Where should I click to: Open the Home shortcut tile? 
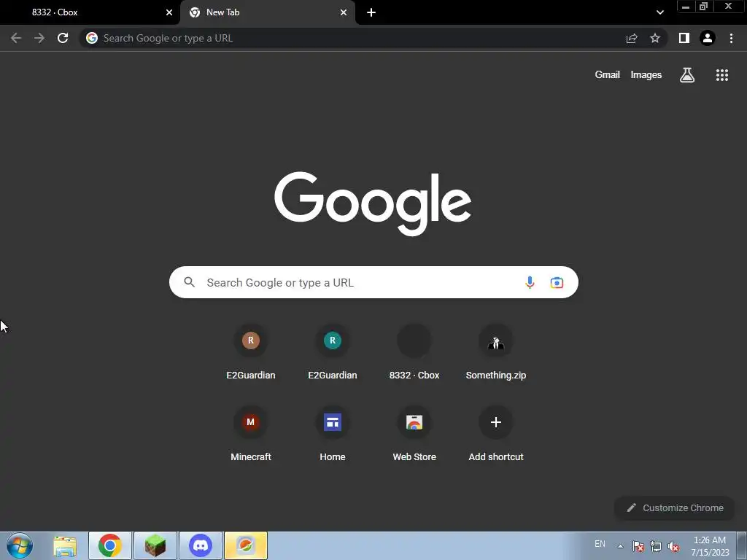point(333,434)
